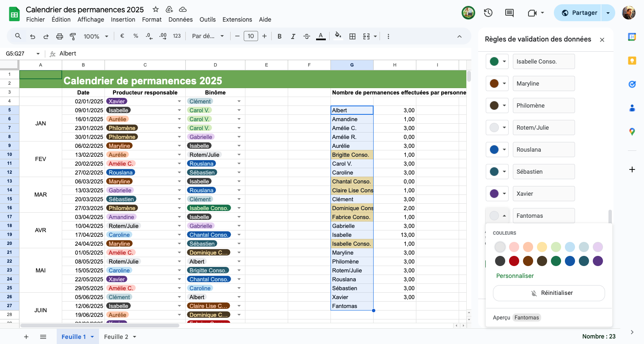Screen dimensions: 644x344
Task: Open Google Tasks side panel
Action: coord(632,84)
